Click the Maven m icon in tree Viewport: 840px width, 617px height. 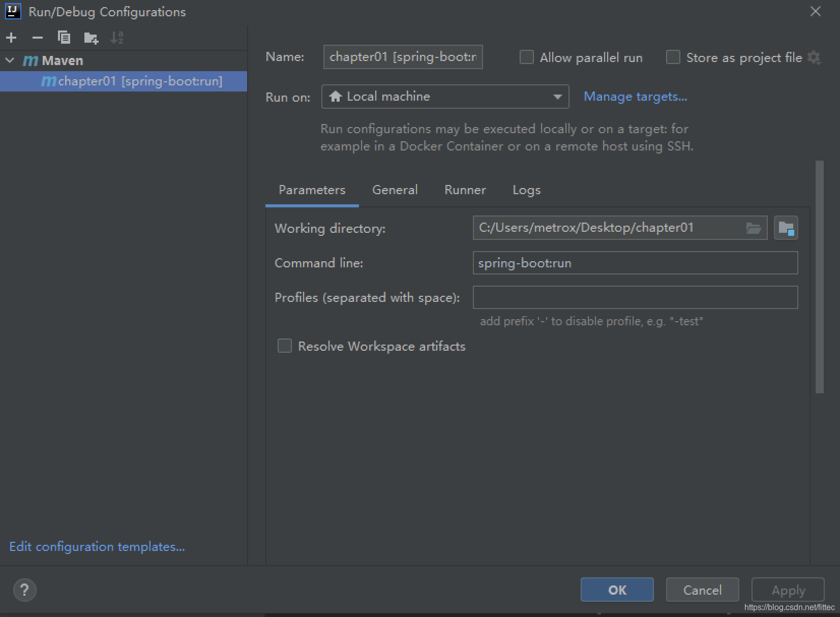[31, 60]
